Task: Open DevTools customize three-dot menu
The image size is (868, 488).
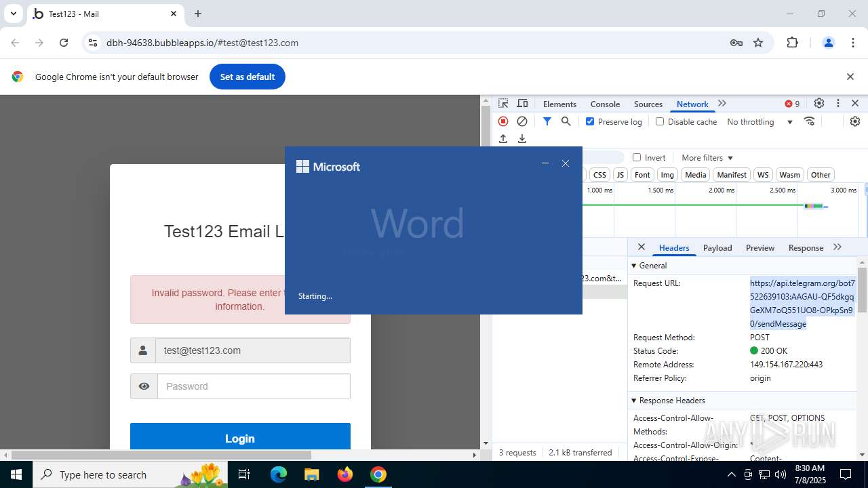Action: [838, 104]
